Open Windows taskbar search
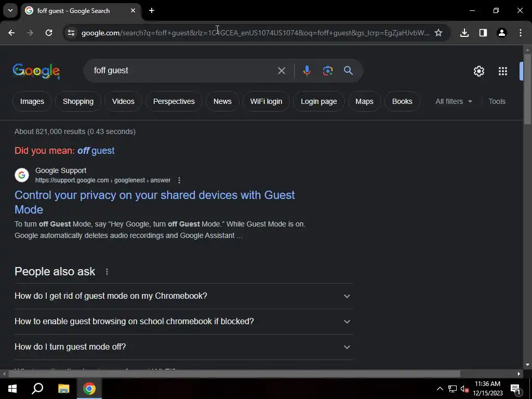The height and width of the screenshot is (399, 532). tap(37, 389)
